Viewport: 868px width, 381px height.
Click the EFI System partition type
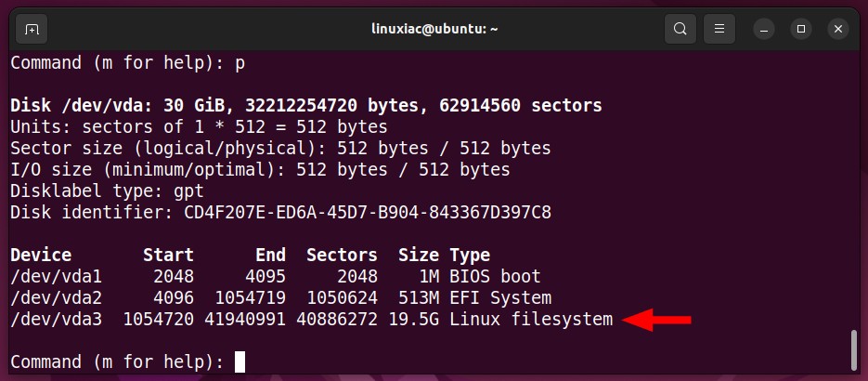(x=500, y=298)
